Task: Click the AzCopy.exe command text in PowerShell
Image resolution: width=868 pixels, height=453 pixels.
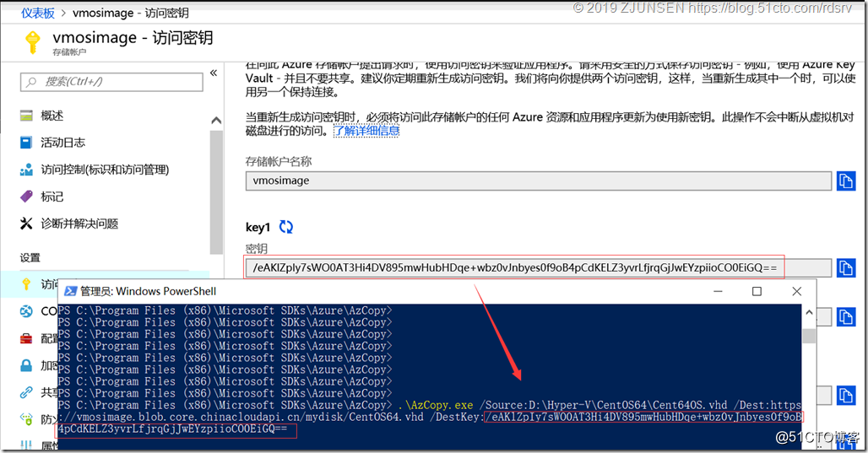Action: coord(435,406)
